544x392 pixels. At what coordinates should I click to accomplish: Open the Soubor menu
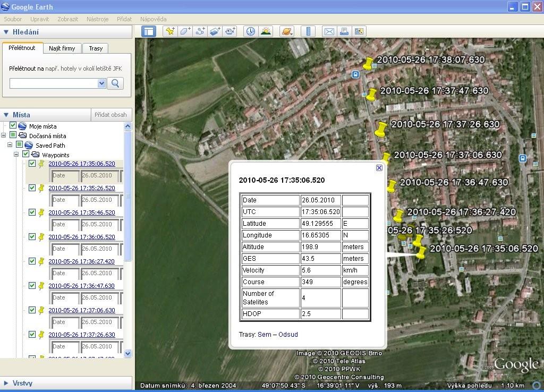13,19
